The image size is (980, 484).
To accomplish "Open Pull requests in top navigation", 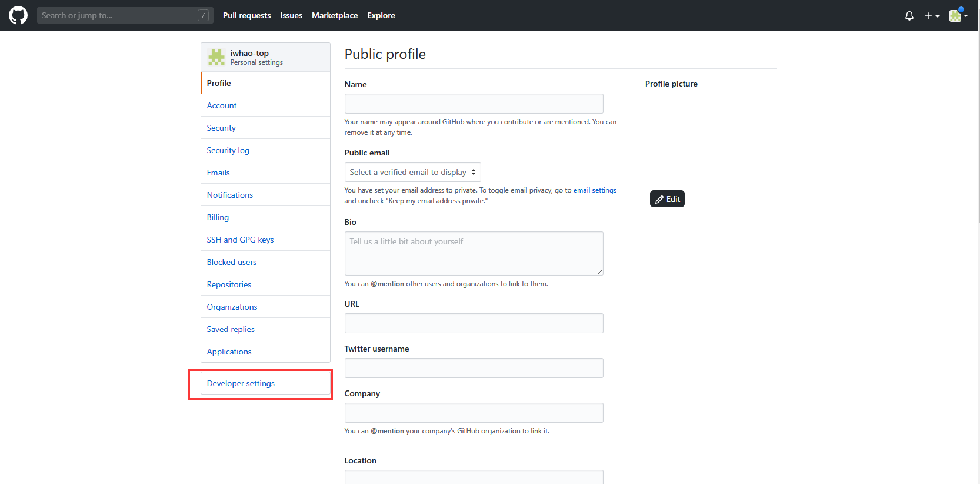I will click(x=246, y=15).
